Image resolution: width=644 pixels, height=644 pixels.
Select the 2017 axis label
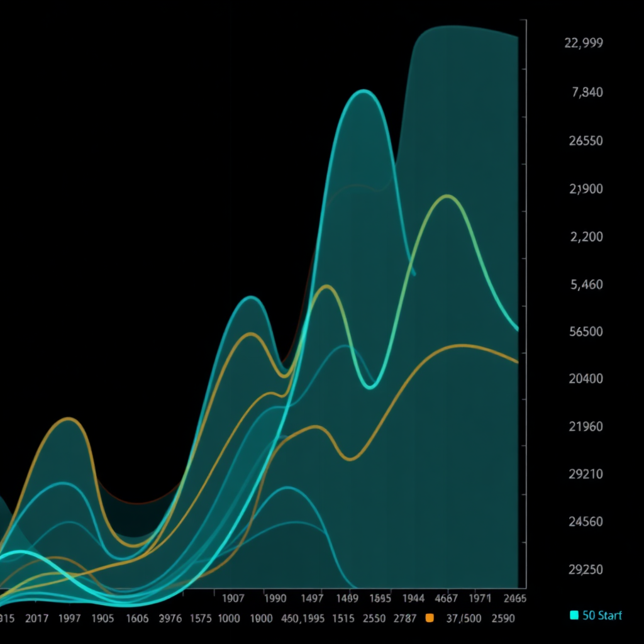coord(37,619)
